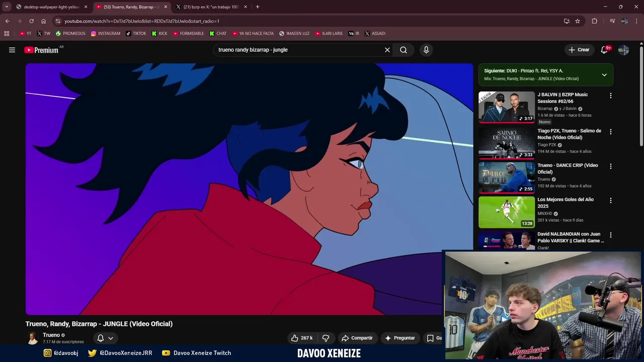Go to the Chrome home page
This screenshot has height=362, width=644.
43,21
